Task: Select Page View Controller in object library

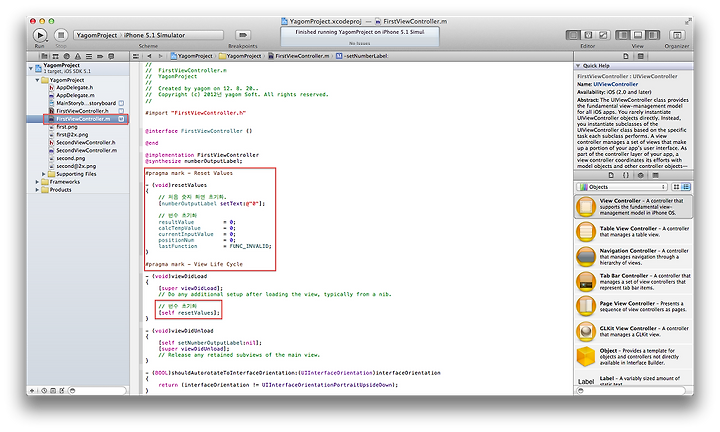Action: click(x=633, y=307)
